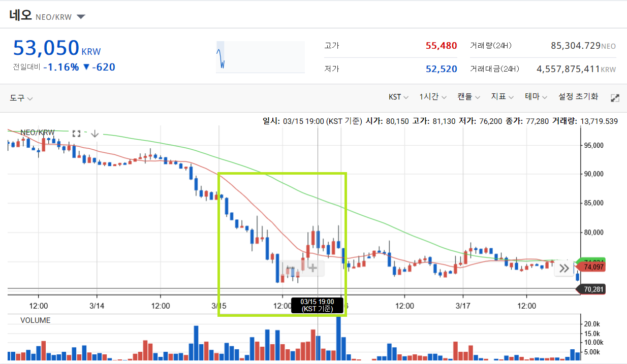Open the 지표 indicators menu

[501, 96]
